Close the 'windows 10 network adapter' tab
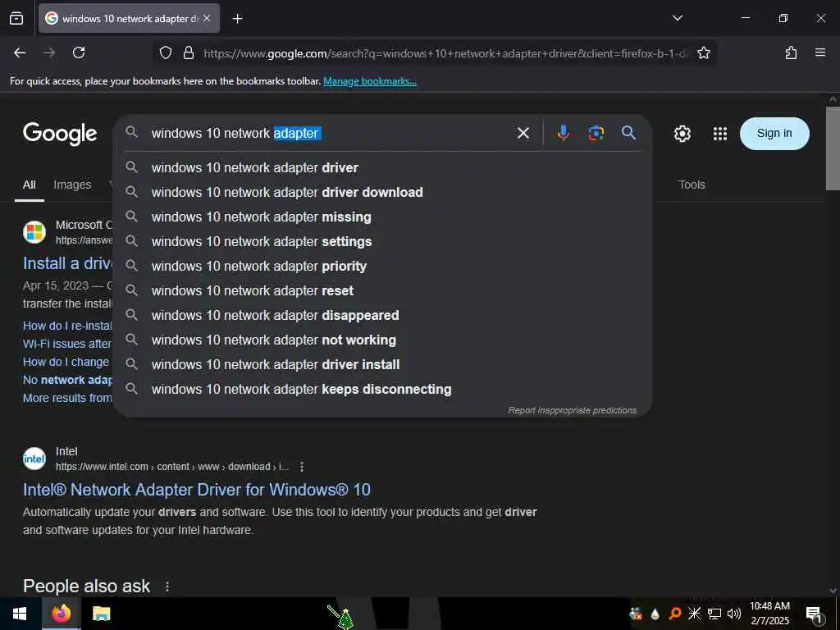The height and width of the screenshot is (630, 840). pyautogui.click(x=207, y=18)
